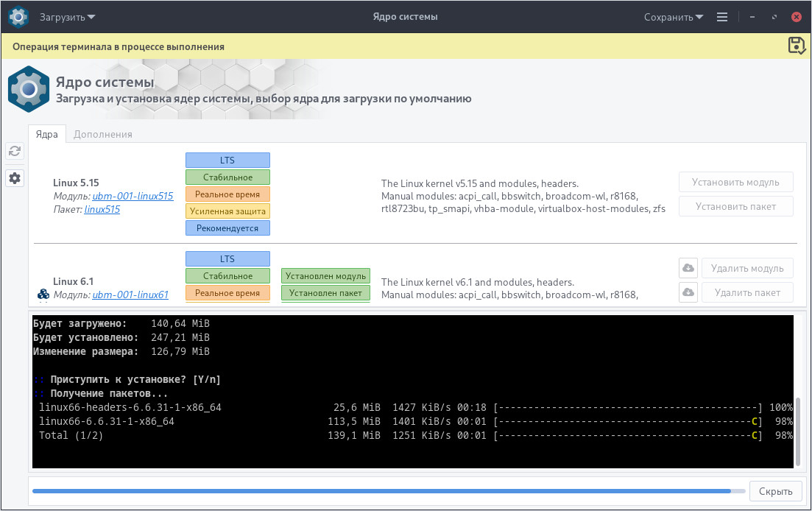Click Удалить модуль for Linux 6.1
Viewport: 812px width, 511px height.
747,268
